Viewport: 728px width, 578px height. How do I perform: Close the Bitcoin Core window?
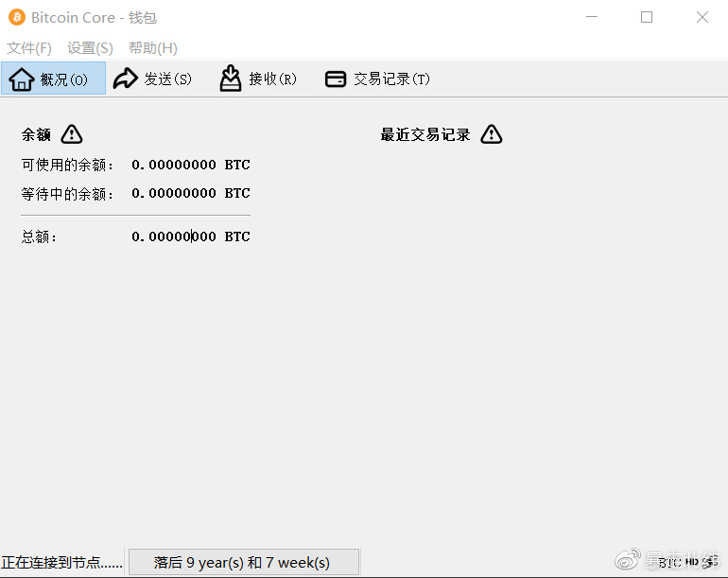[702, 17]
